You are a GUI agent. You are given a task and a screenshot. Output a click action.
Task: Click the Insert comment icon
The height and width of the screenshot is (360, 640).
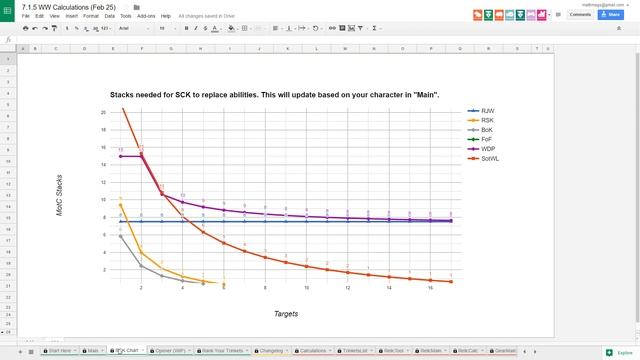click(342, 28)
